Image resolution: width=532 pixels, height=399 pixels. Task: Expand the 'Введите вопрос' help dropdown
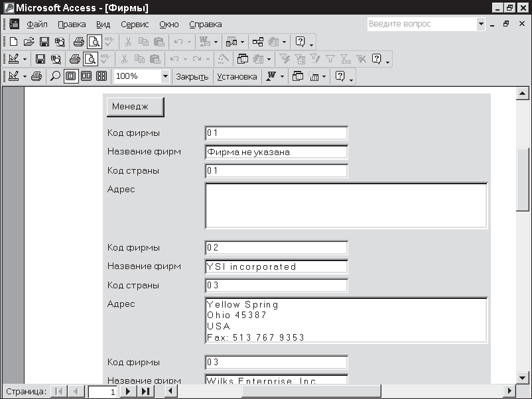click(x=481, y=24)
